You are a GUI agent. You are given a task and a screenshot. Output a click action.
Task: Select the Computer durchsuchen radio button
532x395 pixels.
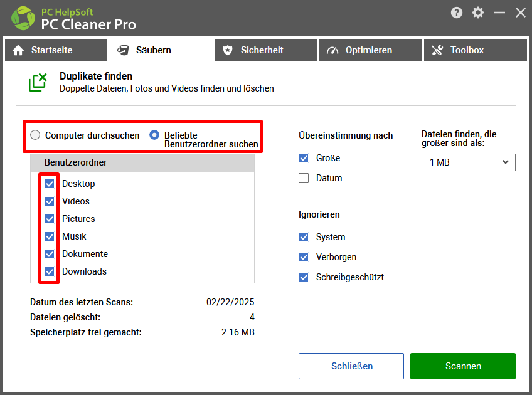pos(35,135)
